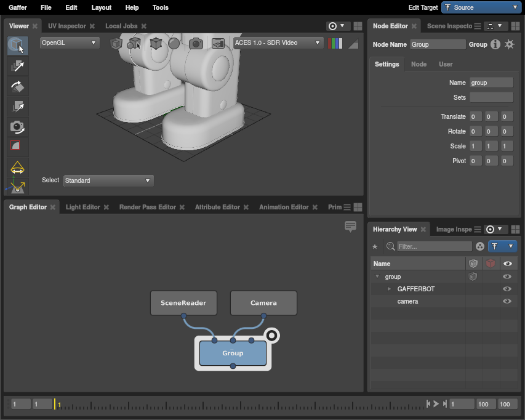525x420 pixels.
Task: Toggle visibility eye for camera row
Action: [x=507, y=301]
